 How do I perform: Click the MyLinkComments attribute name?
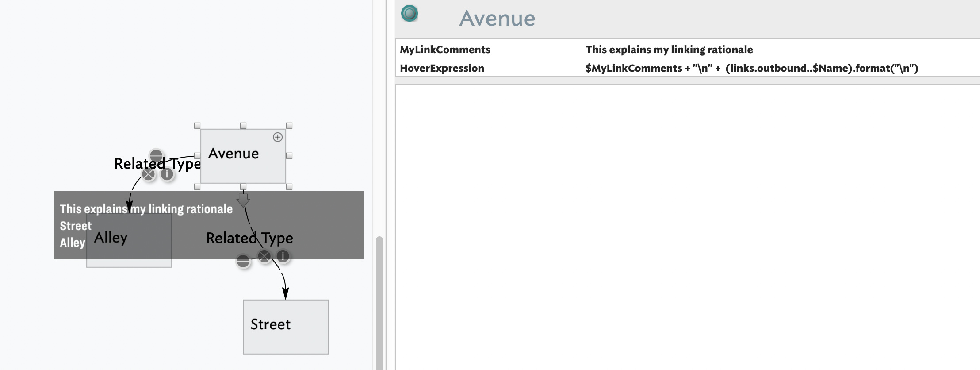point(445,50)
